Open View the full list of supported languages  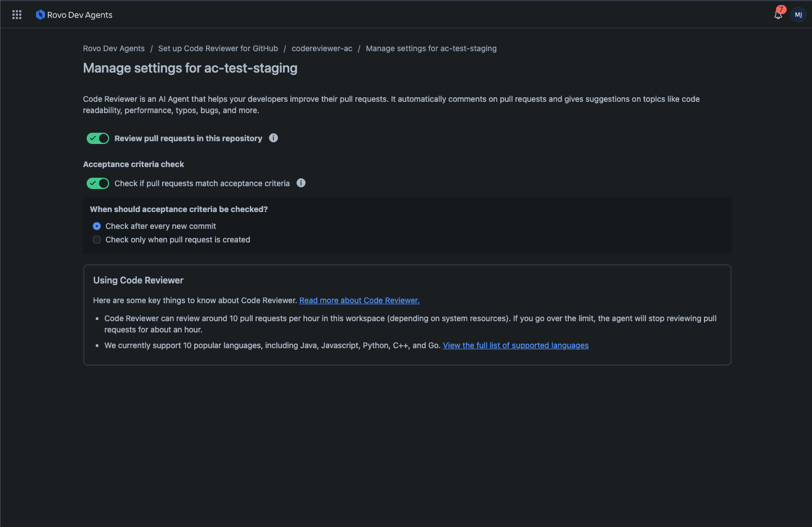[515, 345]
